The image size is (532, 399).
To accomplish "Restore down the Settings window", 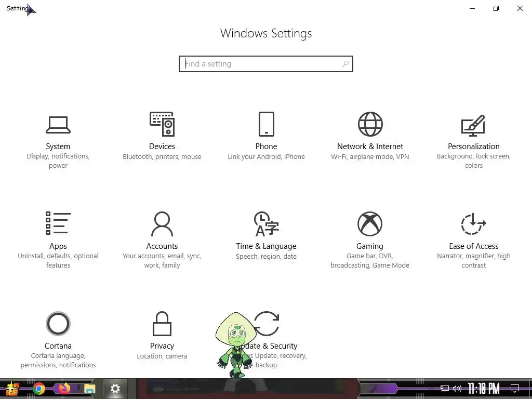I will pos(496,8).
